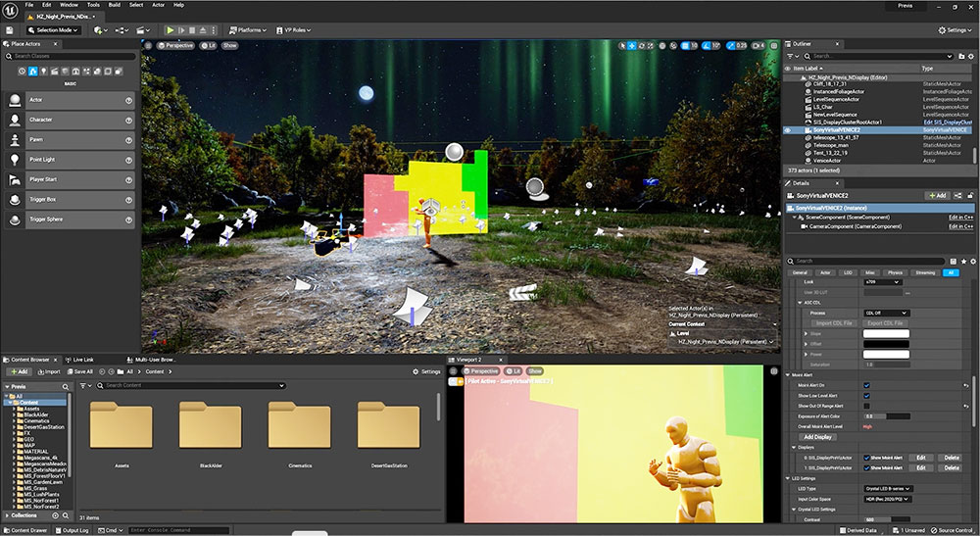The width and height of the screenshot is (980, 536).
Task: Uncheck Show Low Level Alert
Action: click(866, 396)
